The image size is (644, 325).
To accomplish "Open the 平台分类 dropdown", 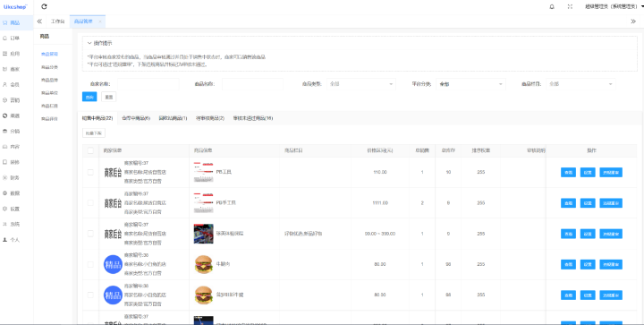I will click(470, 84).
